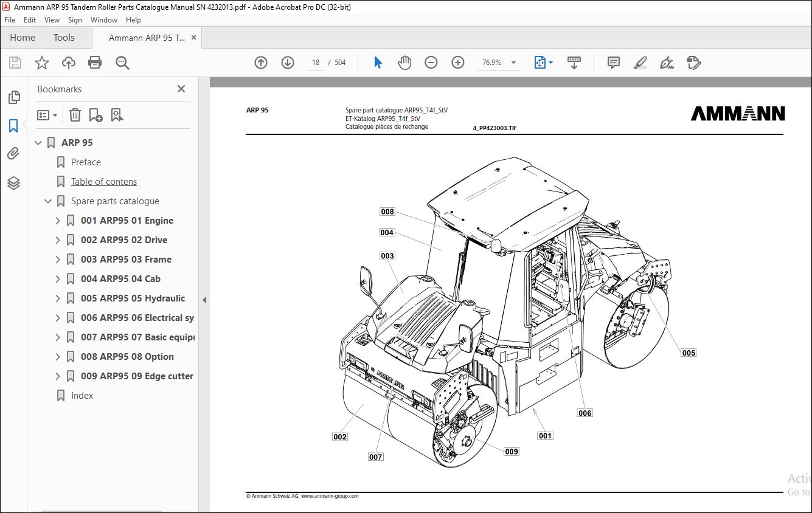Add the document to favorites with the star
This screenshot has width=812, height=513.
click(x=42, y=63)
